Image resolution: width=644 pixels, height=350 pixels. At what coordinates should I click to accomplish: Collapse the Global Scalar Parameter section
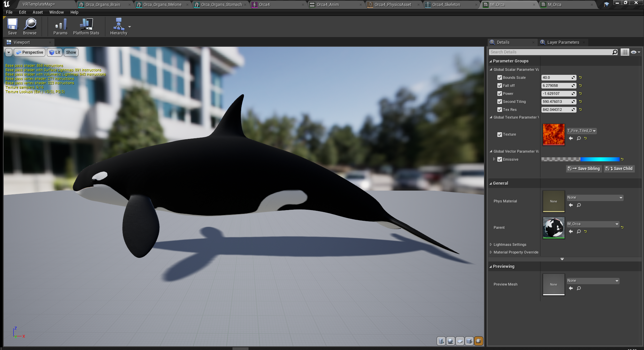coord(491,69)
